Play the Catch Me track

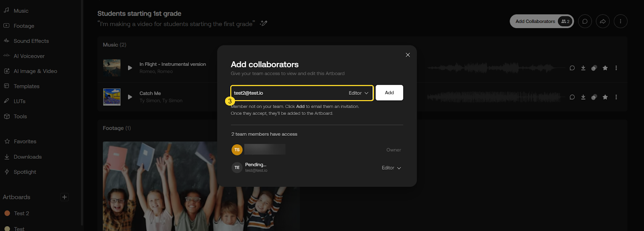130,97
